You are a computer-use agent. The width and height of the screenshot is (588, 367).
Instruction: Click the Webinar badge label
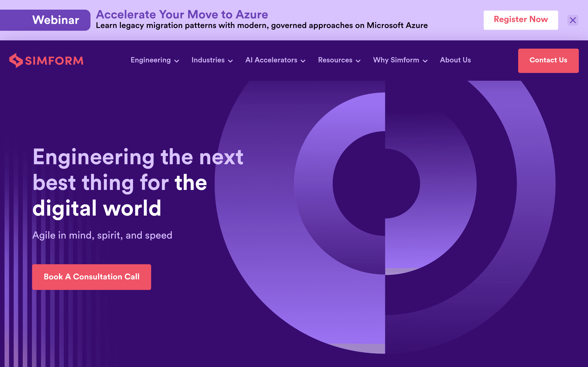pos(56,20)
